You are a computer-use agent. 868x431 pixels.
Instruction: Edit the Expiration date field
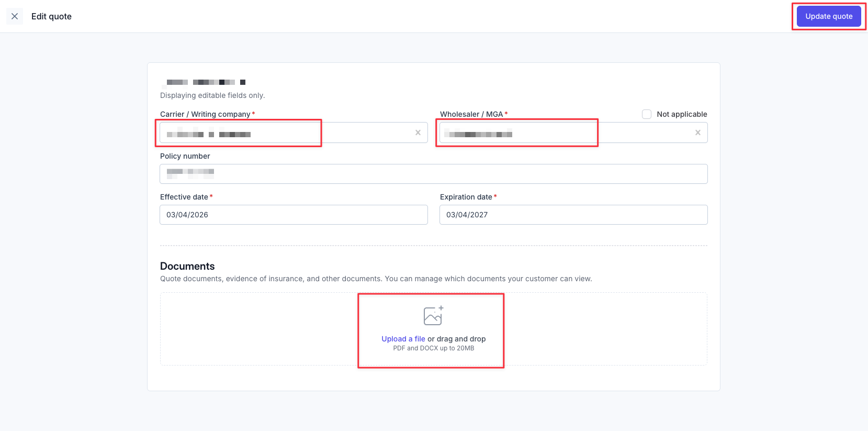coord(573,215)
